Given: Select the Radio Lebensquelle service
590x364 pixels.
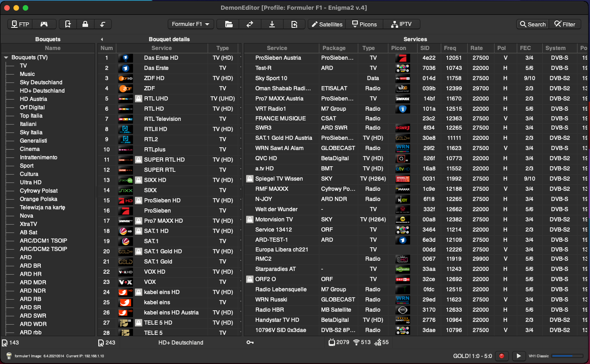Looking at the screenshot, I should point(416,289).
